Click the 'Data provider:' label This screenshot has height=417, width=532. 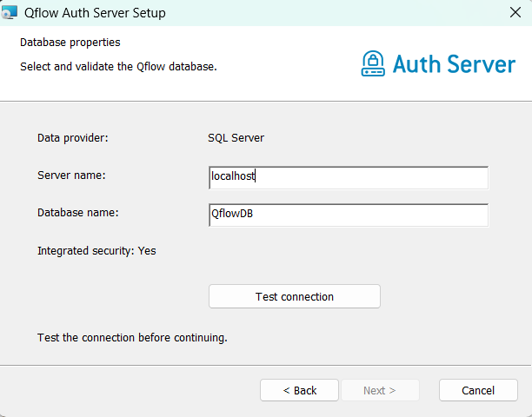[73, 138]
